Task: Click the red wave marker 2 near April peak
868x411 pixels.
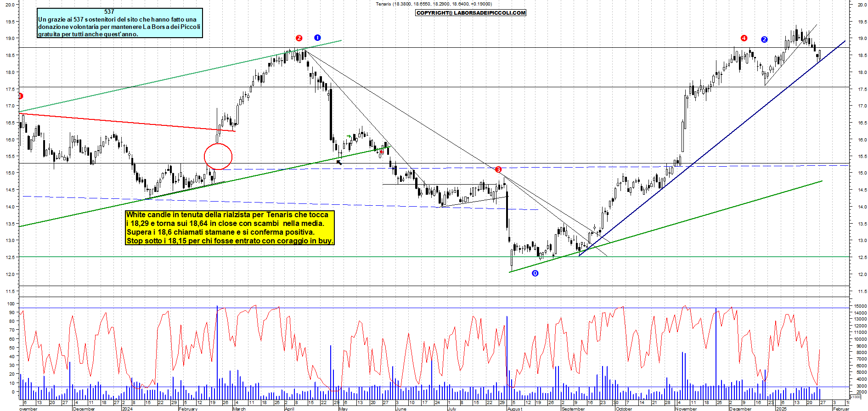Action: point(299,38)
